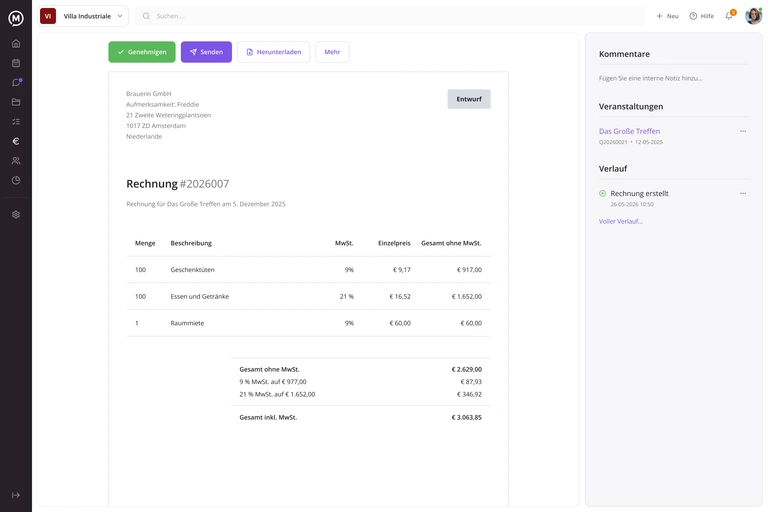Click the Veranstaltungen section heading

(x=631, y=106)
